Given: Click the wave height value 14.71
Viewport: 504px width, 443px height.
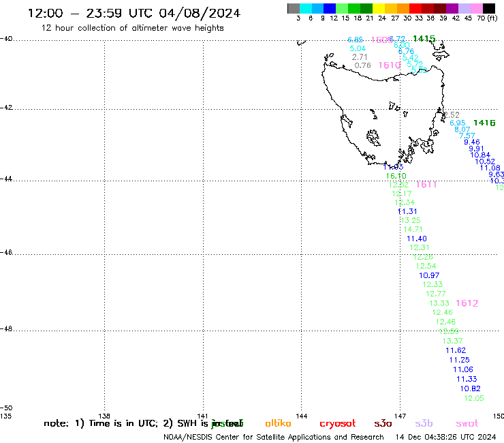Looking at the screenshot, I should point(413,229).
